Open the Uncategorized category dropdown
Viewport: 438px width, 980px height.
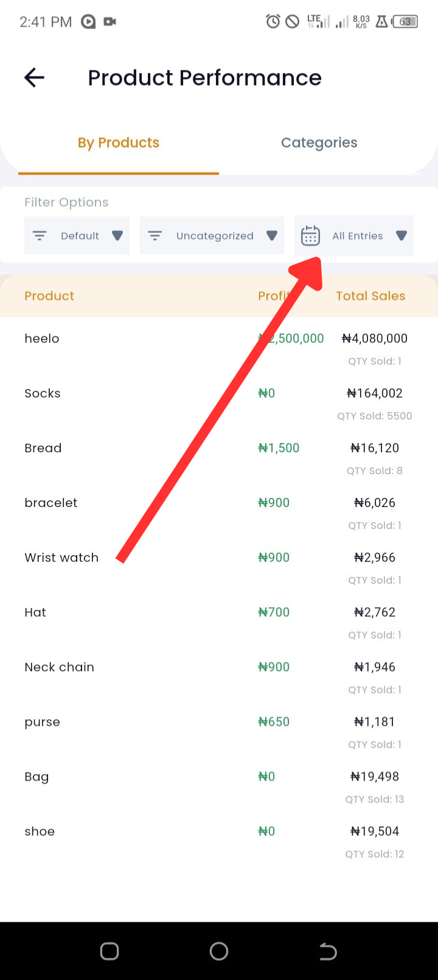click(212, 235)
